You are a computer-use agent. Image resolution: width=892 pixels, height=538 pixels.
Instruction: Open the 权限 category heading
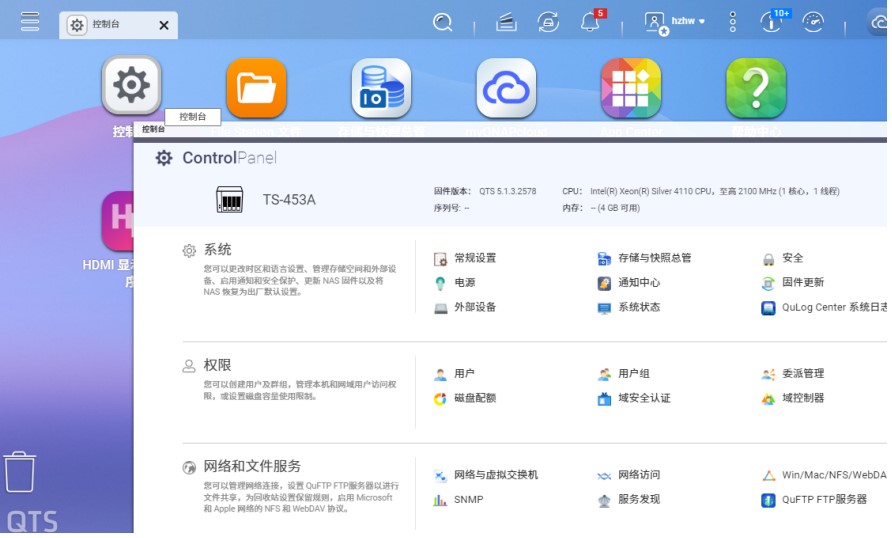click(217, 365)
